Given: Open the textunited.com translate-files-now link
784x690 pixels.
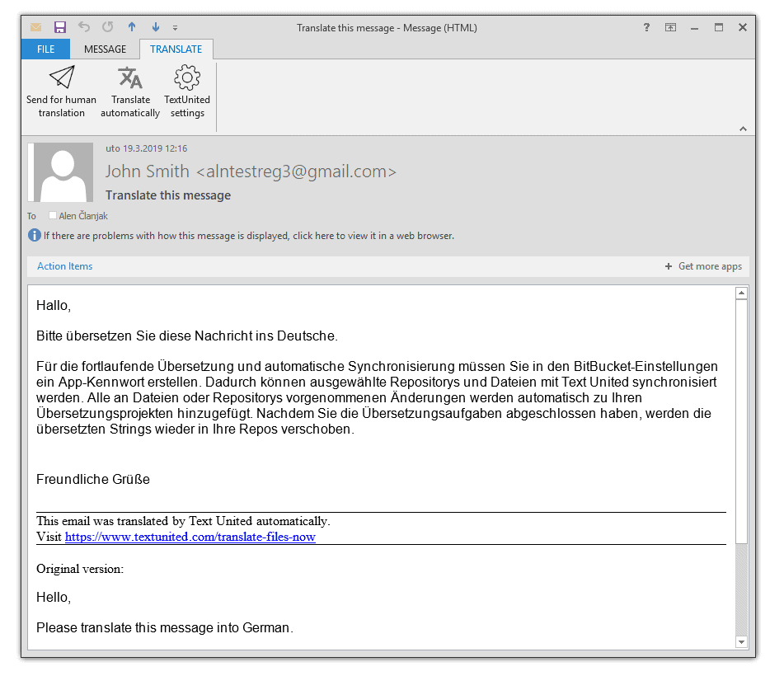Looking at the screenshot, I should (190, 537).
